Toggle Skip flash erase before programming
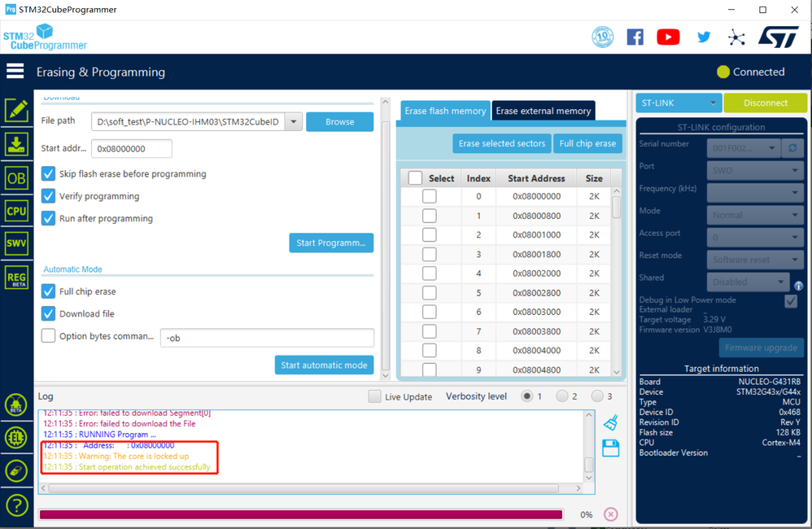 pyautogui.click(x=48, y=173)
